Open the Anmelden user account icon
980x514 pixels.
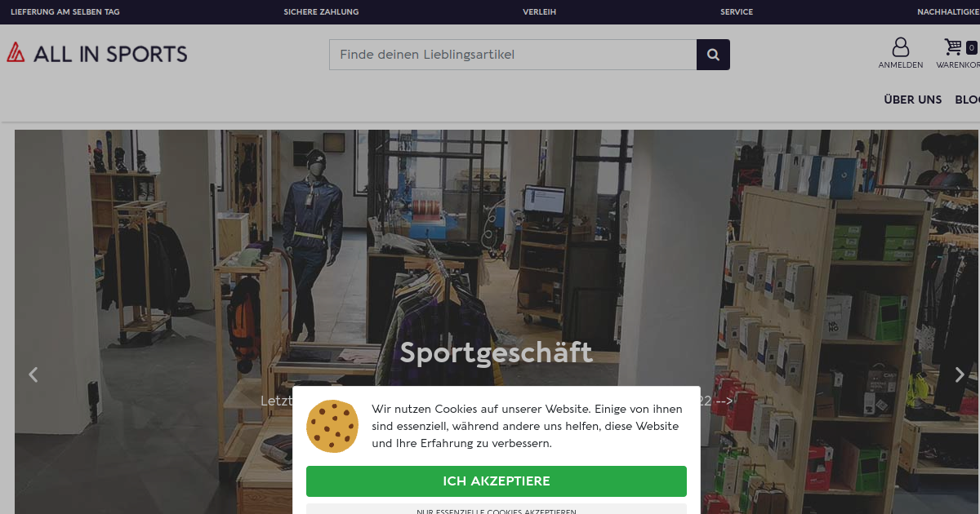pos(901,53)
